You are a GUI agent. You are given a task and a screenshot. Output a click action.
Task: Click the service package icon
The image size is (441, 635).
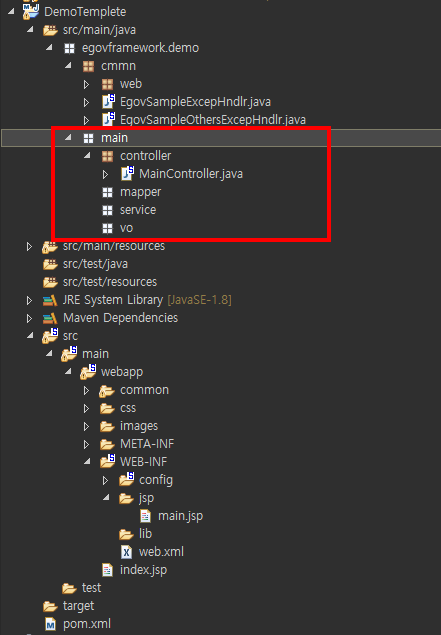tap(107, 210)
